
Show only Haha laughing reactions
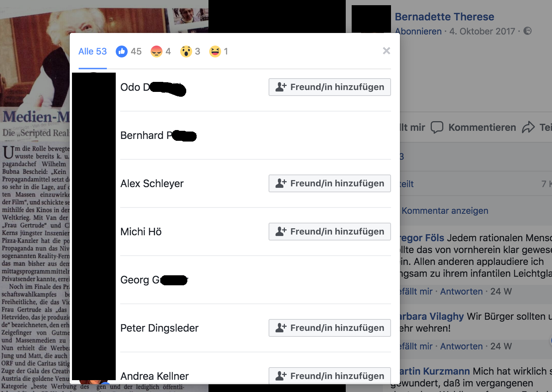(x=215, y=52)
